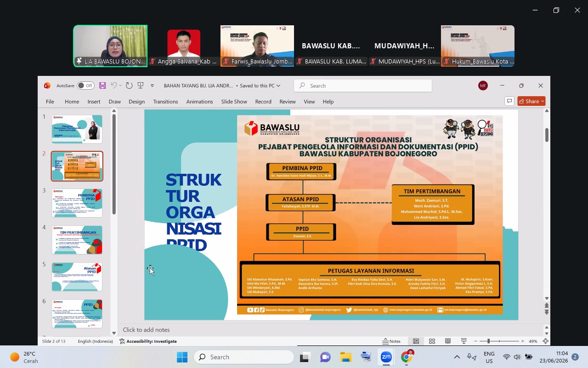Click Accessibility: Investigate in status bar
This screenshot has width=588, height=368.
148,341
